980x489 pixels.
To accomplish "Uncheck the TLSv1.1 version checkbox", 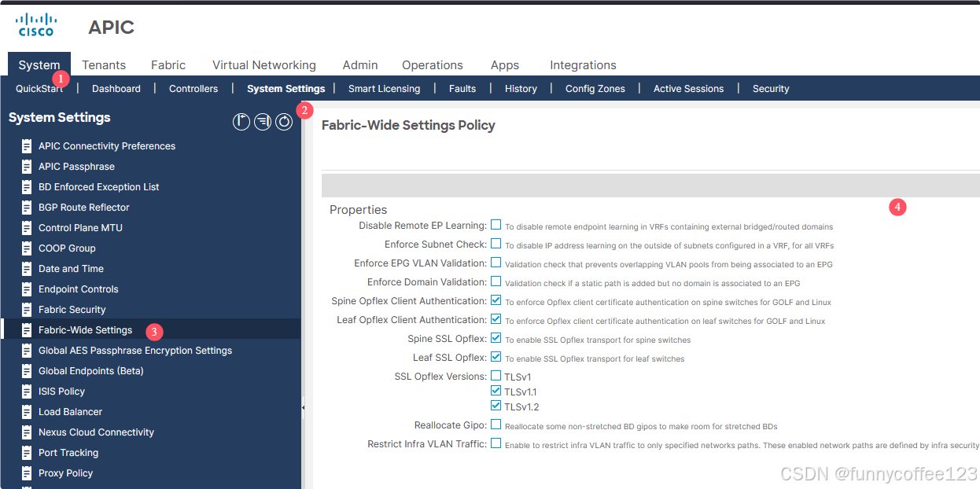I will 496,391.
